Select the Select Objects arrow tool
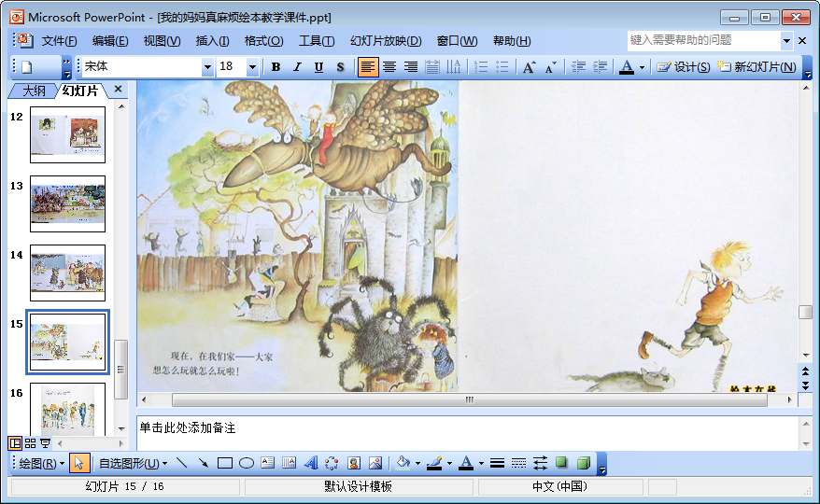820x504 pixels. click(x=79, y=463)
